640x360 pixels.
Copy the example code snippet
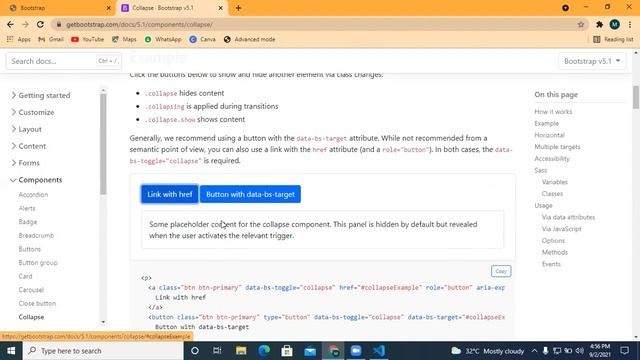coord(501,271)
